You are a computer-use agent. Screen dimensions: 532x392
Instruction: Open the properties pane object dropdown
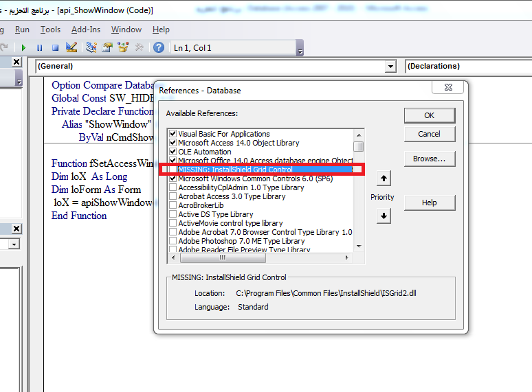pos(14,244)
